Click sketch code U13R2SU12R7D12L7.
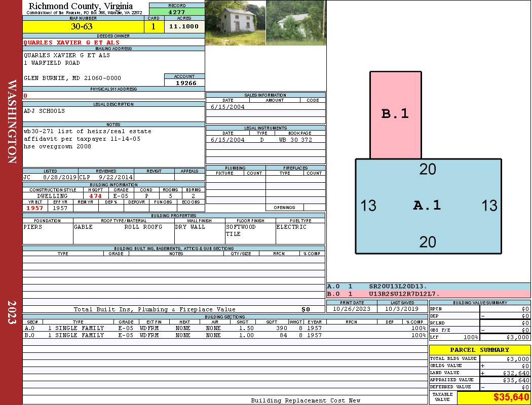532x405 pixels. tap(404, 294)
